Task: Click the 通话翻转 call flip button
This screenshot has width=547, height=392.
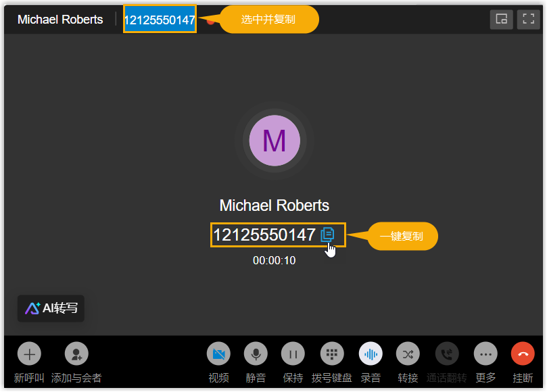Action: 447,353
